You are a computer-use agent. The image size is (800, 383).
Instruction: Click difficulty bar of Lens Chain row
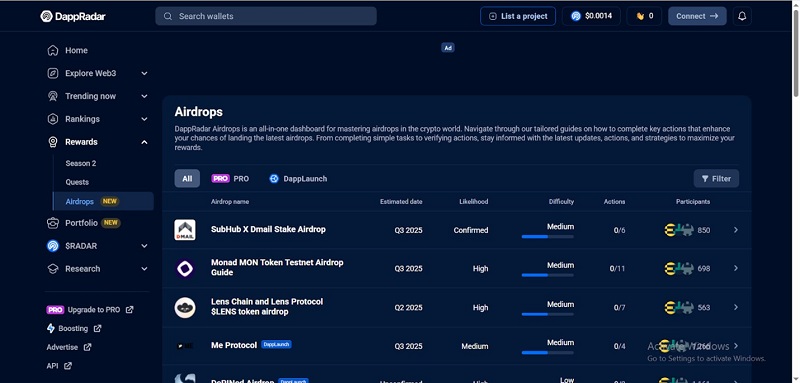547,314
